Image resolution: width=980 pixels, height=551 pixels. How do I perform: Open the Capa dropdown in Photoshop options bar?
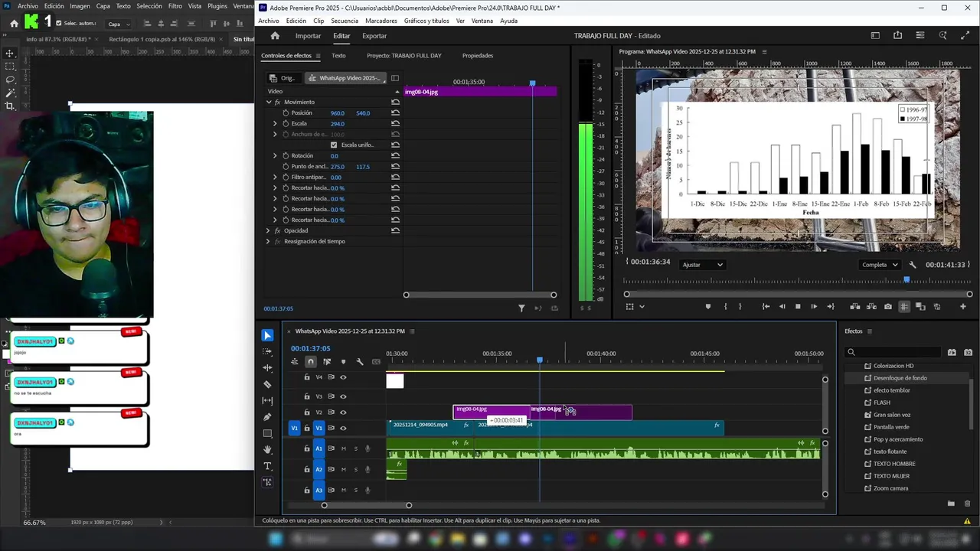pyautogui.click(x=118, y=24)
